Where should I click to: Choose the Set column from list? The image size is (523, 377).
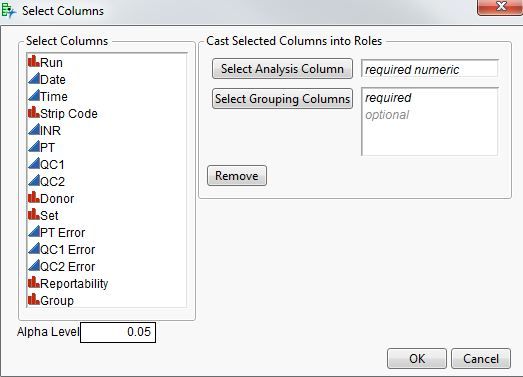[x=107, y=216]
